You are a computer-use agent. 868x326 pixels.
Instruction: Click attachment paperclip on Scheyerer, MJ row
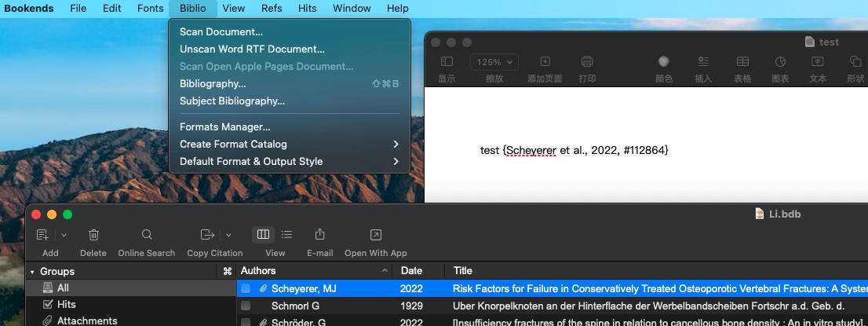[264, 288]
